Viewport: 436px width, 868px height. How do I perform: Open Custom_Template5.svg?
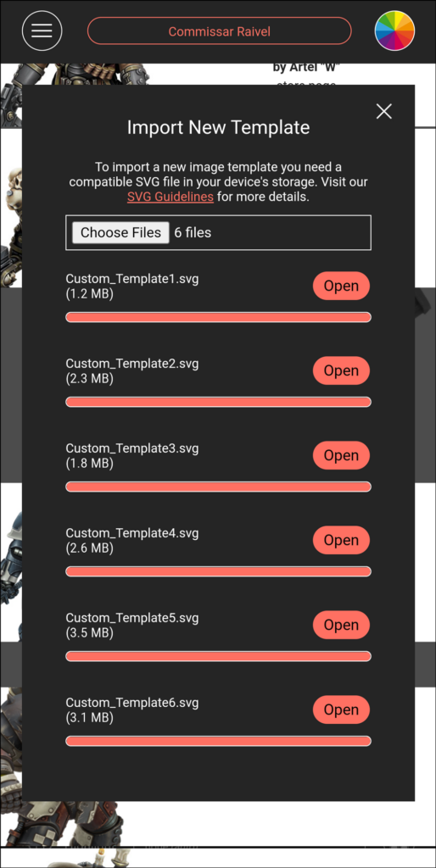pyautogui.click(x=341, y=625)
